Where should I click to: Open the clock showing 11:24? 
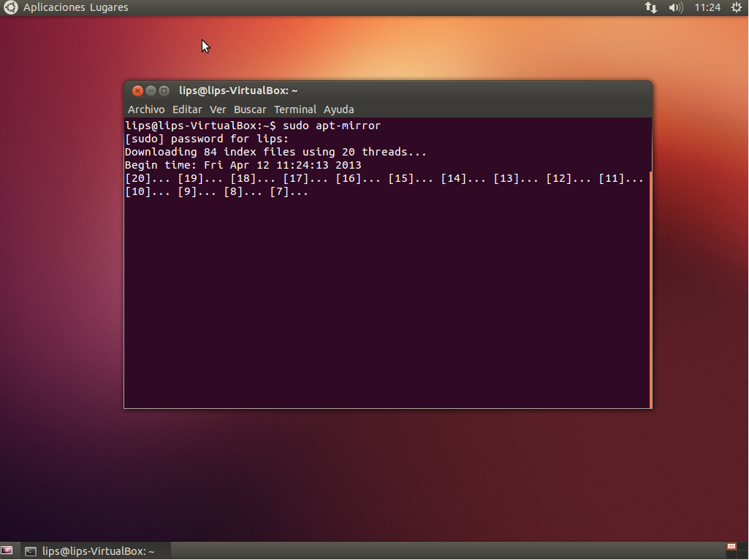tap(707, 7)
